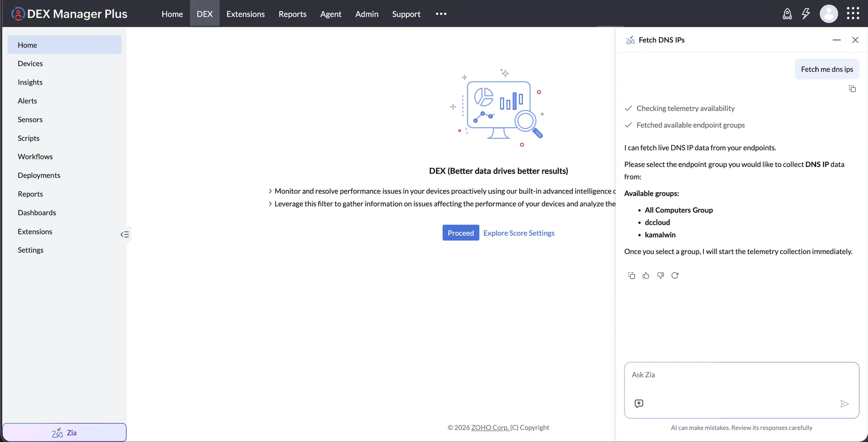Expand the three-dot overflow menu
The height and width of the screenshot is (442, 868).
coord(441,14)
